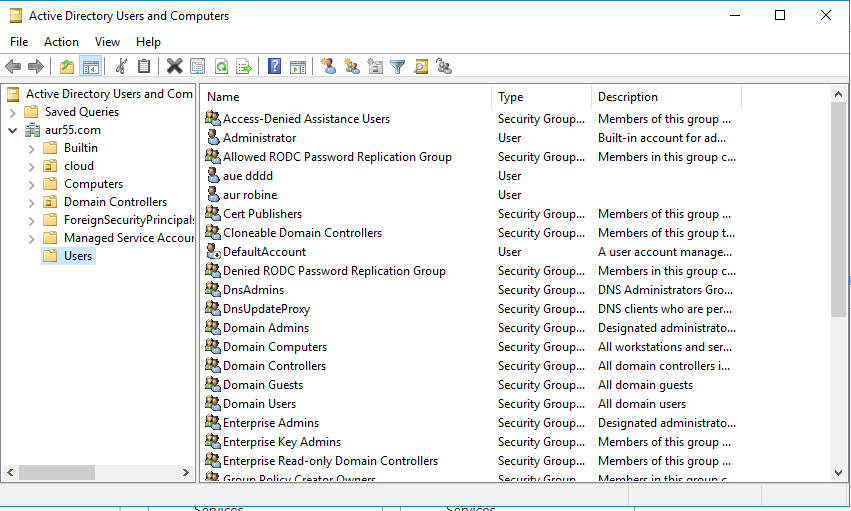The image size is (851, 511).
Task: Collapse the aur55.com domain node
Action: click(12, 130)
